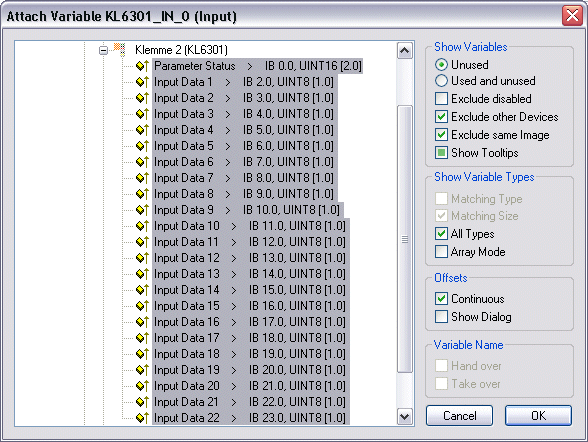Click the variable icon beside Input Data 8
Image resolution: width=588 pixels, height=442 pixels.
pos(142,194)
